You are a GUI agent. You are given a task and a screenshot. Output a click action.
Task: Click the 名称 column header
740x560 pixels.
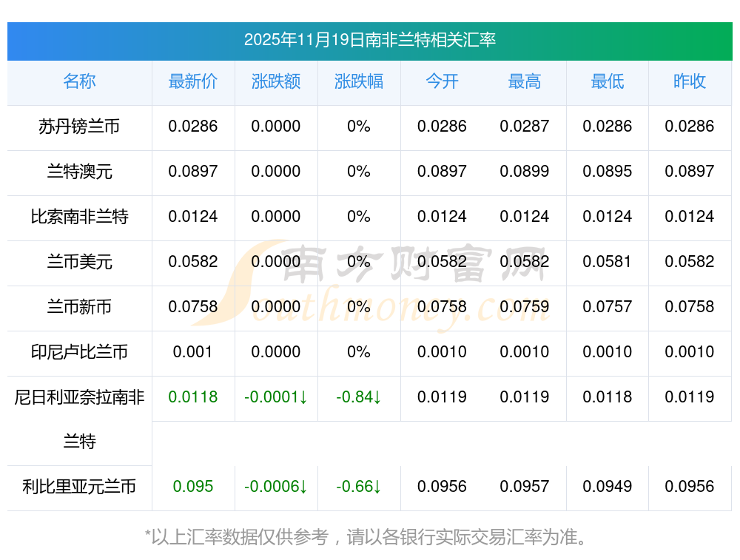[79, 81]
